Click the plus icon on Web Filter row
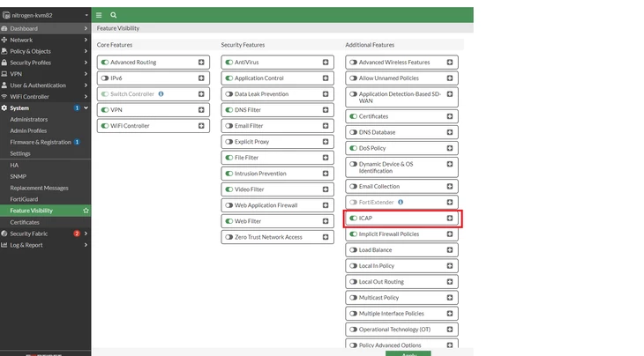The width and height of the screenshot is (644, 356). pyautogui.click(x=326, y=221)
